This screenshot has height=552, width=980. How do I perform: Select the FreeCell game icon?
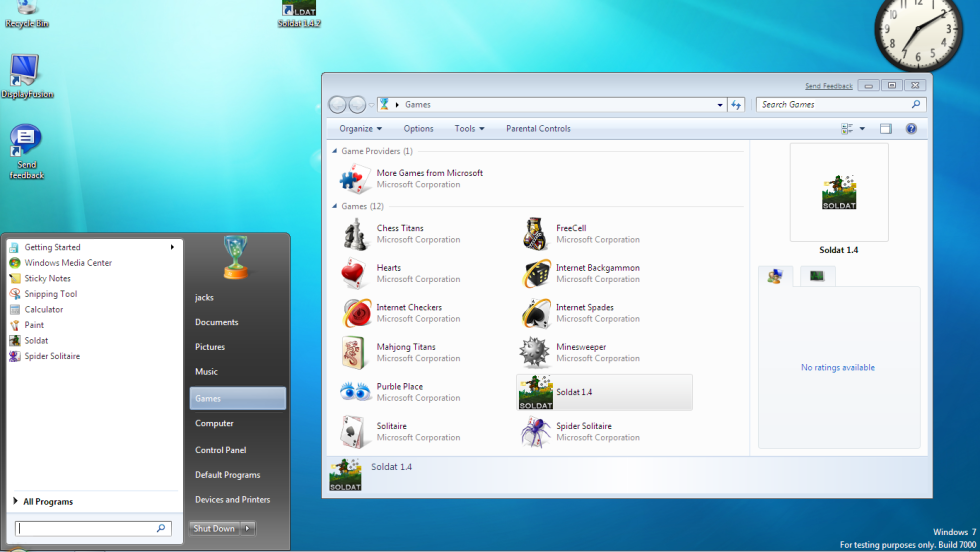535,234
